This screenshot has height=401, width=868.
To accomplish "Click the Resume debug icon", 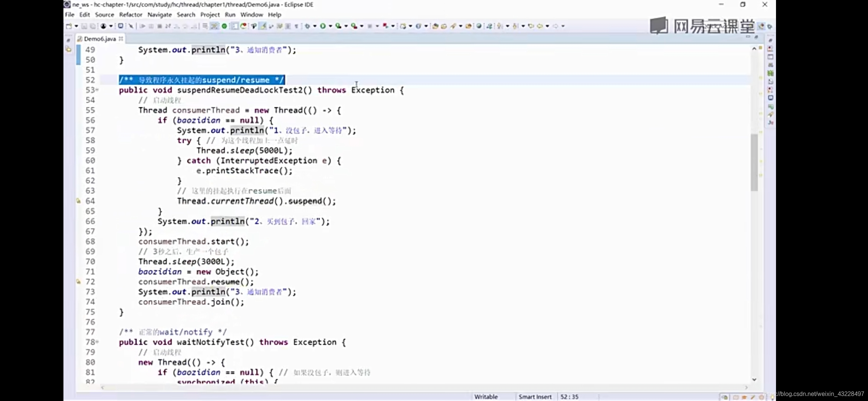I will tap(142, 26).
